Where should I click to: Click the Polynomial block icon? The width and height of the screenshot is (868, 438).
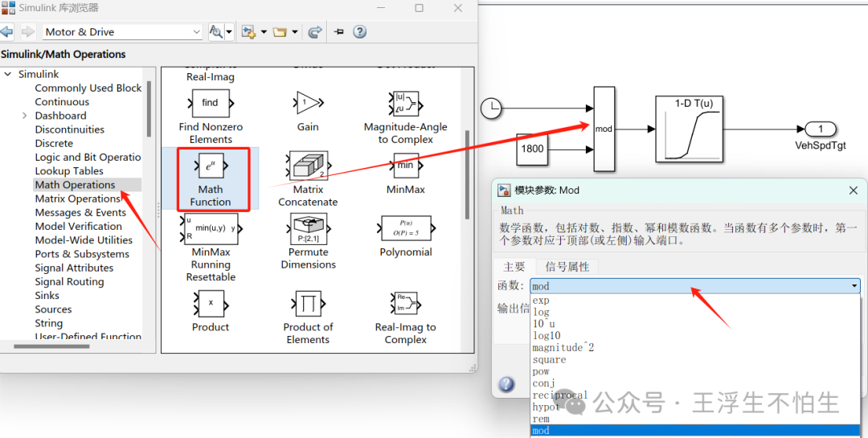click(x=405, y=228)
